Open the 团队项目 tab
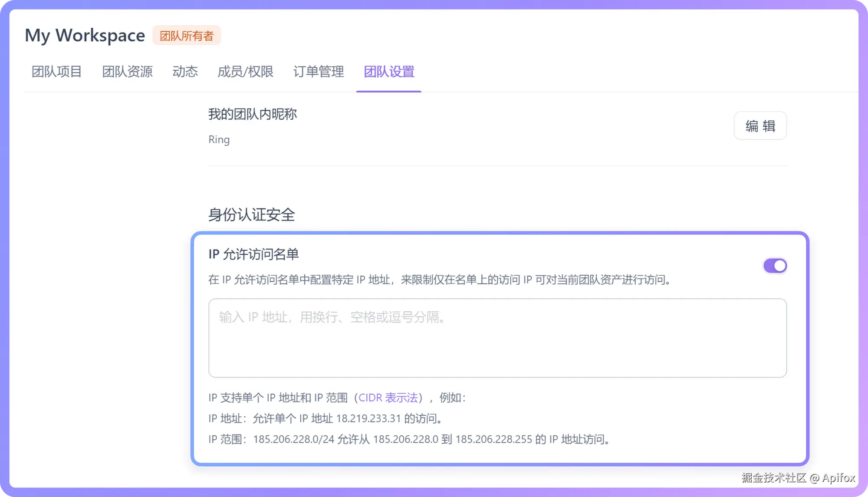 point(56,72)
